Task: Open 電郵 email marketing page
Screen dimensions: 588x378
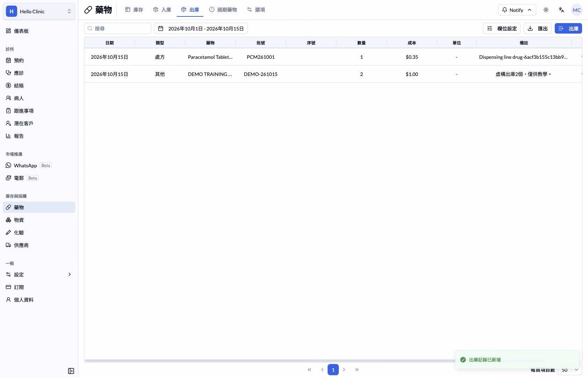Action: tap(39, 178)
